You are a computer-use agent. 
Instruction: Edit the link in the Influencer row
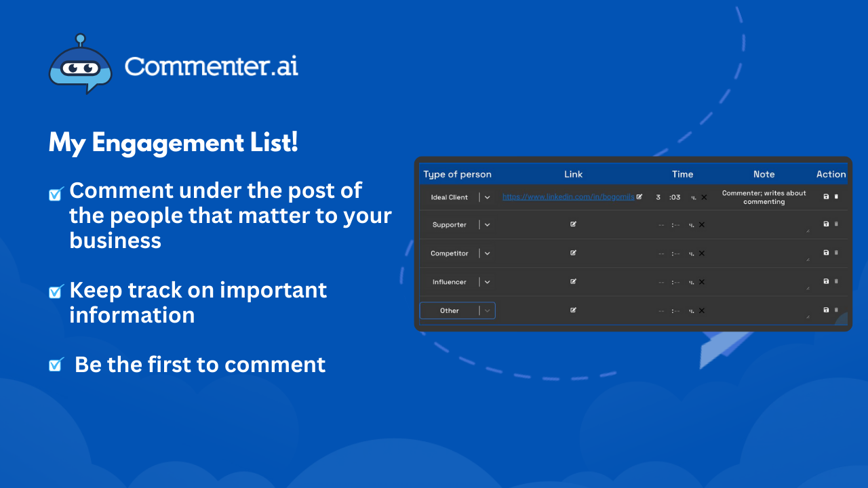coord(574,281)
